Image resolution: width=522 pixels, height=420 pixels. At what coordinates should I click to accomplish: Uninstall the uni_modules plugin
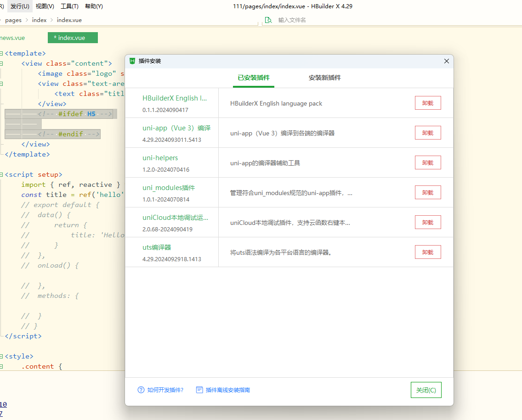[x=428, y=192]
